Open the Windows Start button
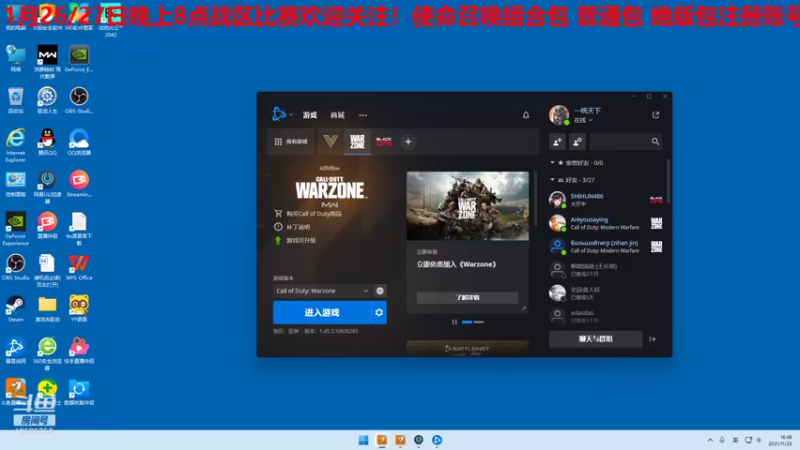The height and width of the screenshot is (450, 800). click(363, 440)
